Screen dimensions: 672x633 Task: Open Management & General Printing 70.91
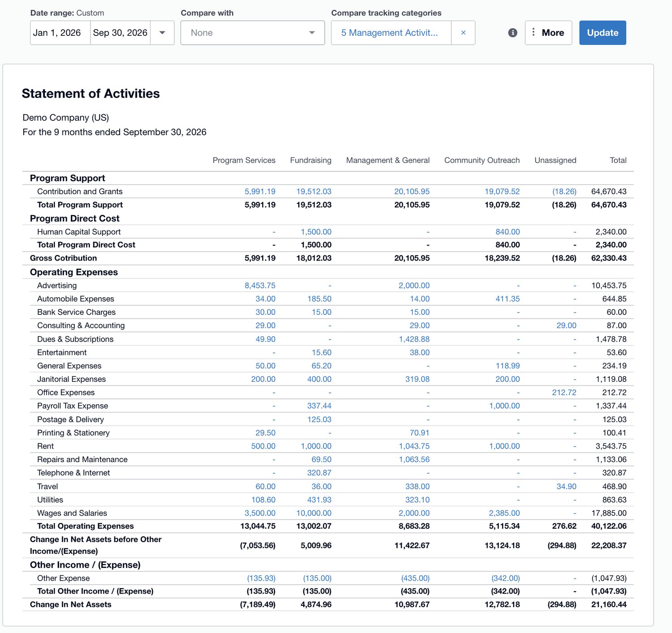[419, 433]
